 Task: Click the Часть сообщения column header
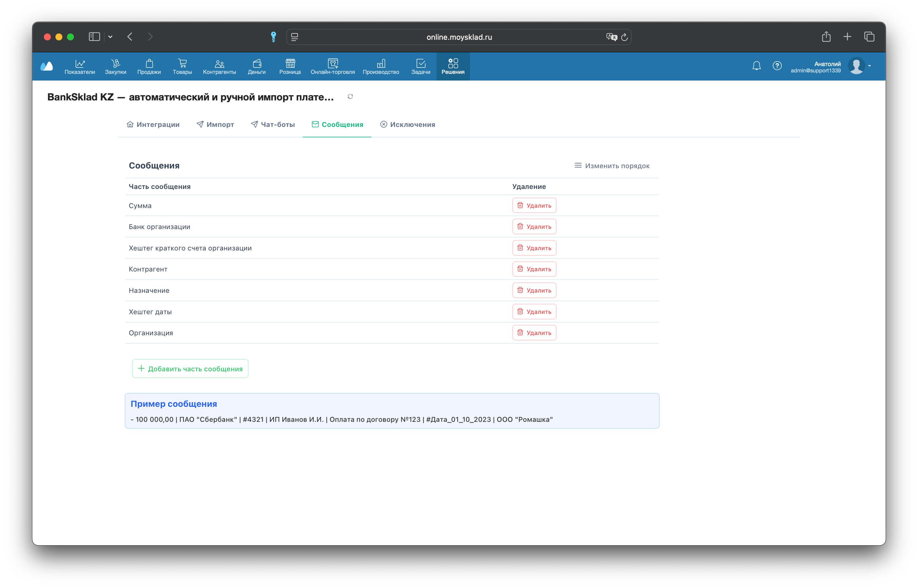pos(159,187)
